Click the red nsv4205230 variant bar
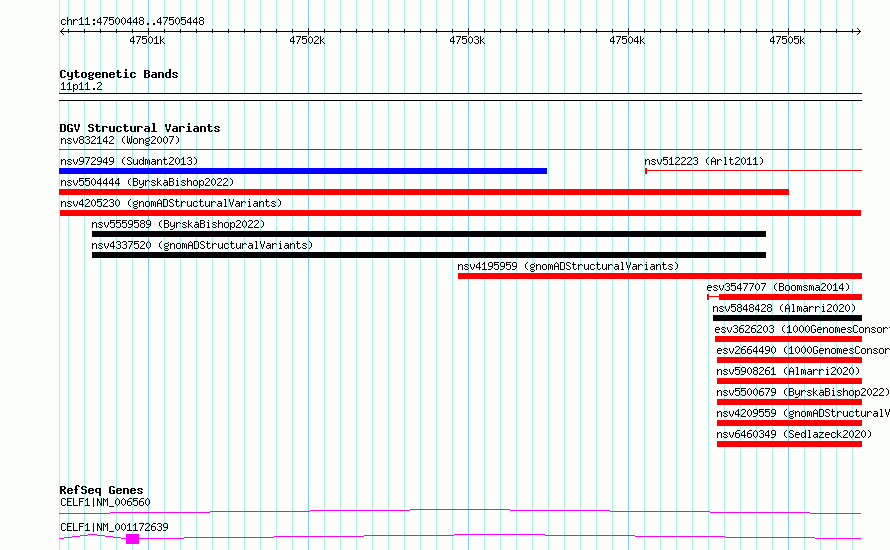Image resolution: width=890 pixels, height=550 pixels. click(460, 213)
